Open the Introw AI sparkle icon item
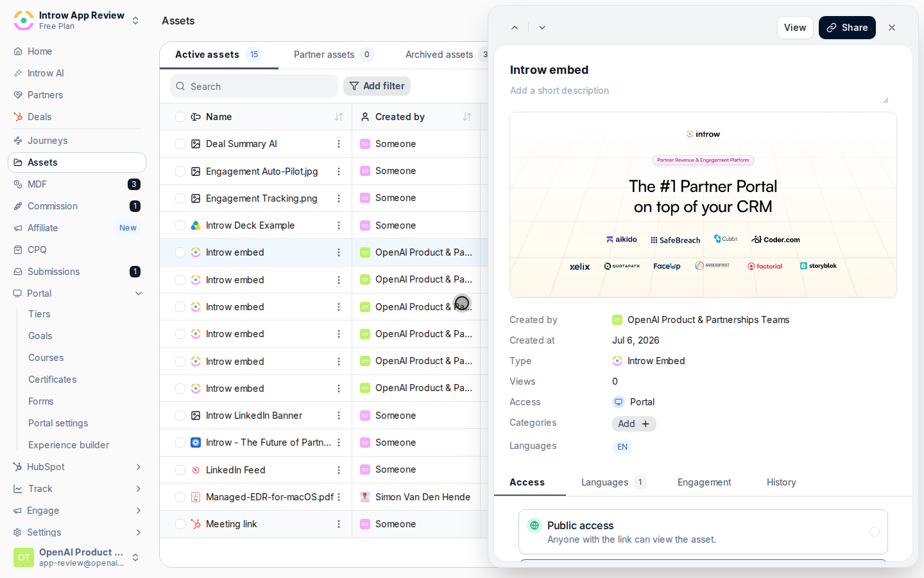924x578 pixels. click(x=18, y=73)
